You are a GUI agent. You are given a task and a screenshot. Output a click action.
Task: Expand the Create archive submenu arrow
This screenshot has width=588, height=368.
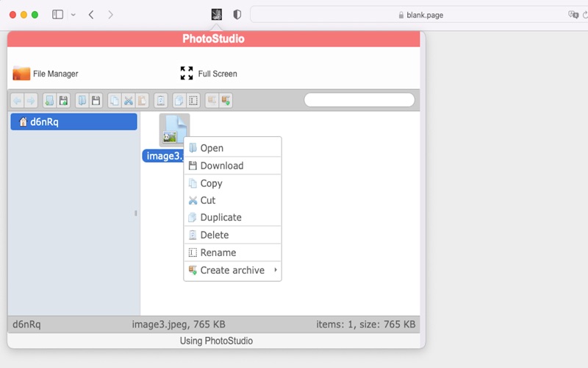[x=276, y=269]
